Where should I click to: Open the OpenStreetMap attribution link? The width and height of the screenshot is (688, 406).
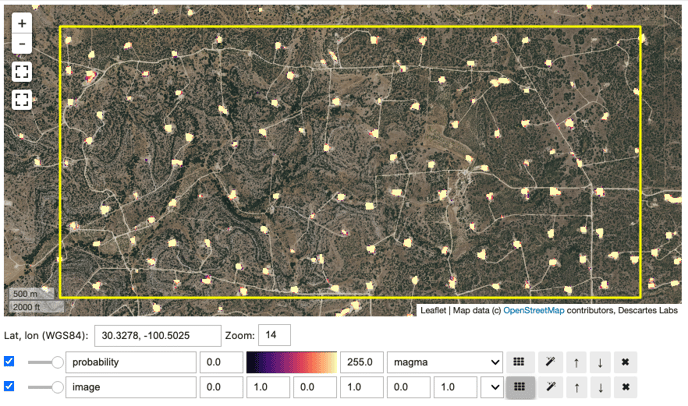534,310
